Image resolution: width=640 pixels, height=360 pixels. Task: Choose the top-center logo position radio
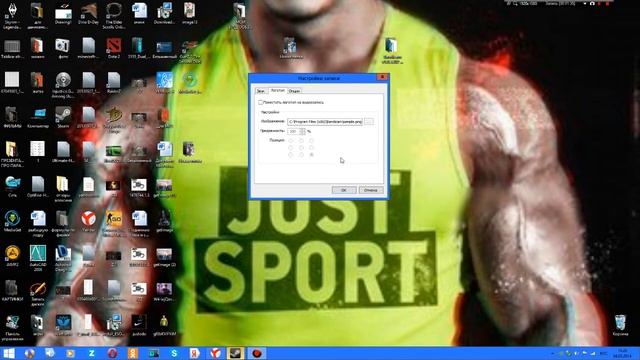point(301,140)
